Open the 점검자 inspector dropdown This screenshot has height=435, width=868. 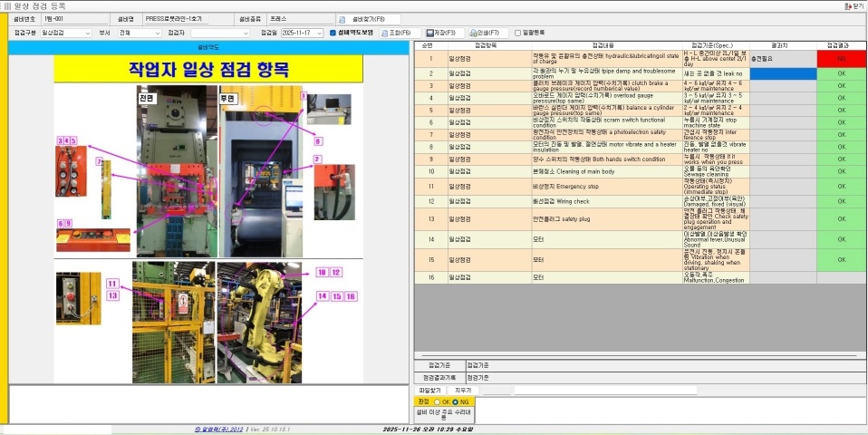(245, 33)
